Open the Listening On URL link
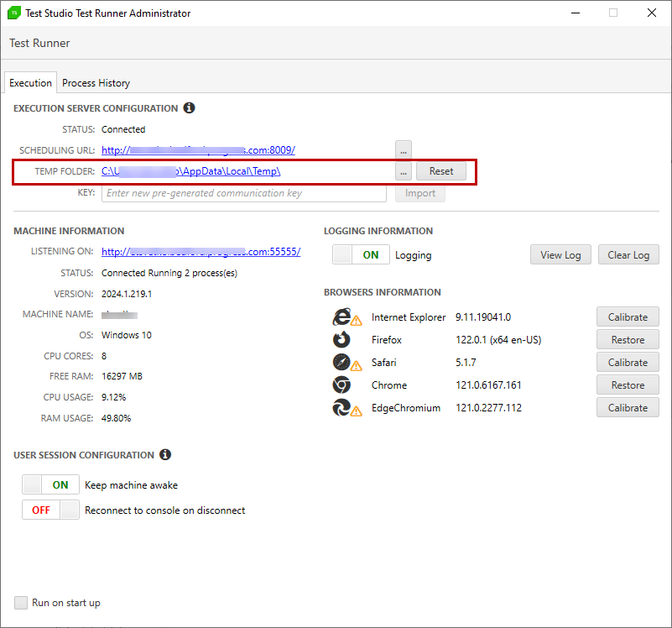This screenshot has height=628, width=672. coord(201,251)
